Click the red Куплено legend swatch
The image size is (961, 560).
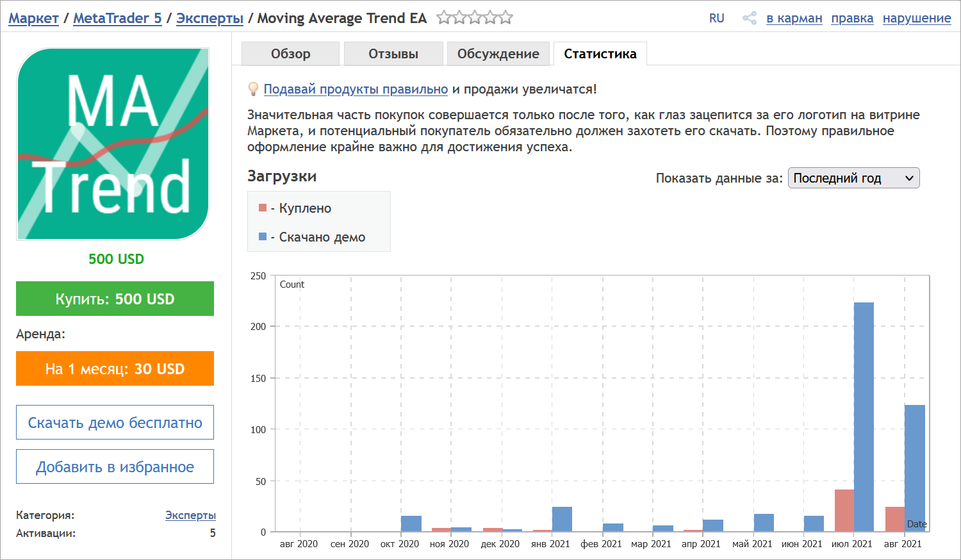tap(263, 208)
